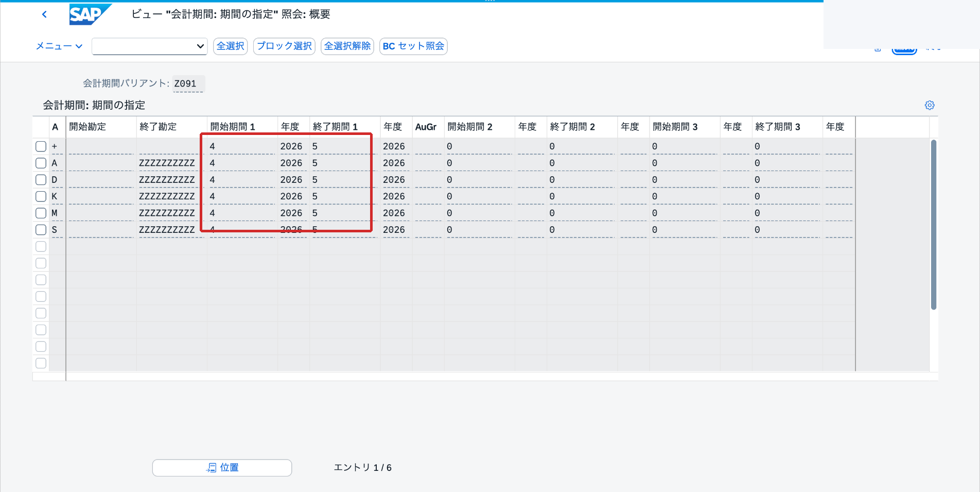Select the row checkbox for account type K
The height and width of the screenshot is (492, 980).
click(41, 196)
